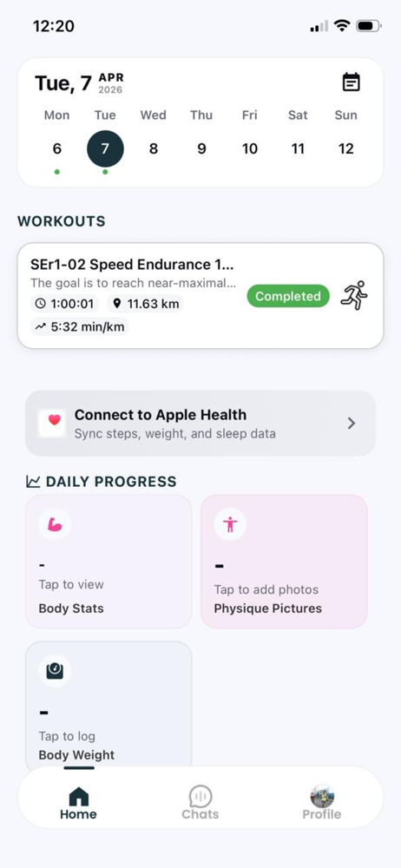Tap the Apple Health heart icon
Image resolution: width=401 pixels, height=868 pixels.
[54, 421]
